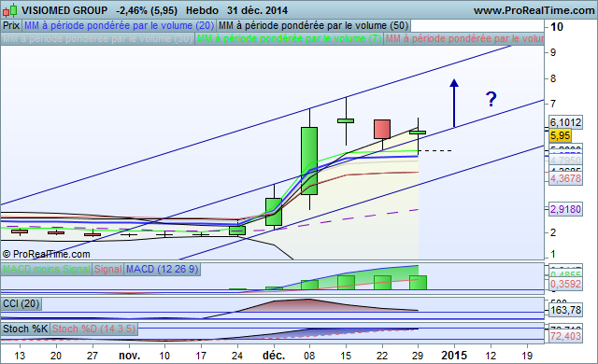Click the Hebdo timeframe label
The image size is (598, 364).
[x=202, y=10]
